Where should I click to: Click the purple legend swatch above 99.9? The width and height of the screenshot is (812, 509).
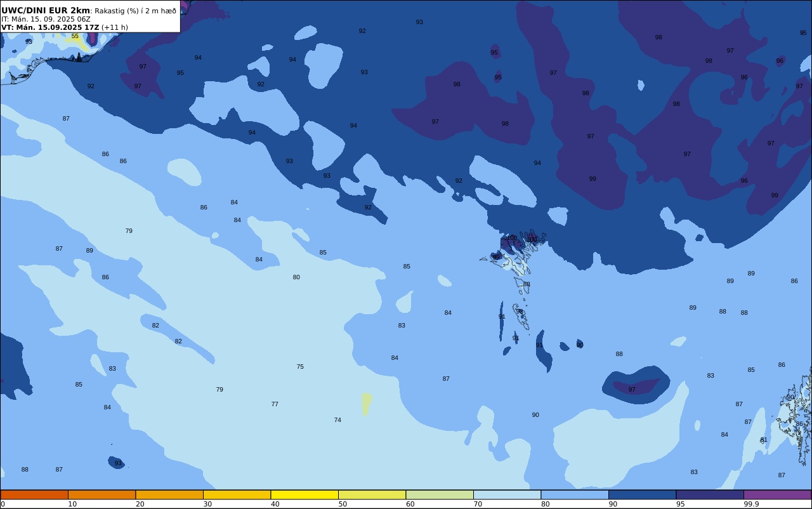[x=777, y=494]
